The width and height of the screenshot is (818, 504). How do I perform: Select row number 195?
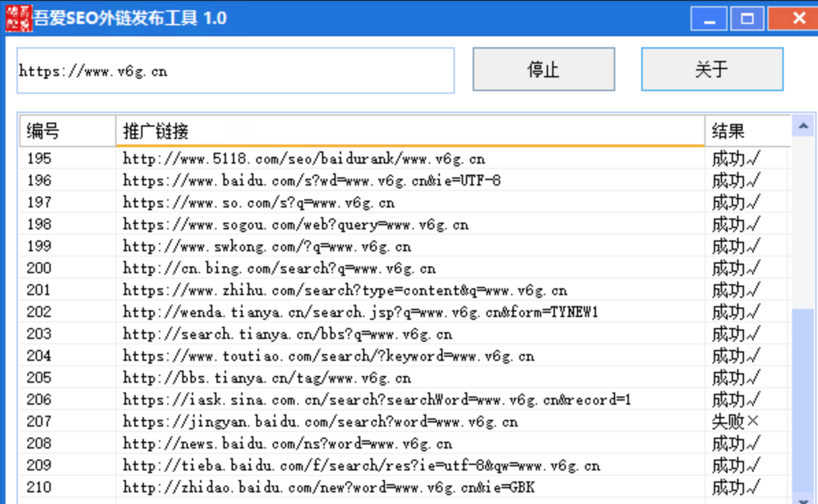point(39,158)
